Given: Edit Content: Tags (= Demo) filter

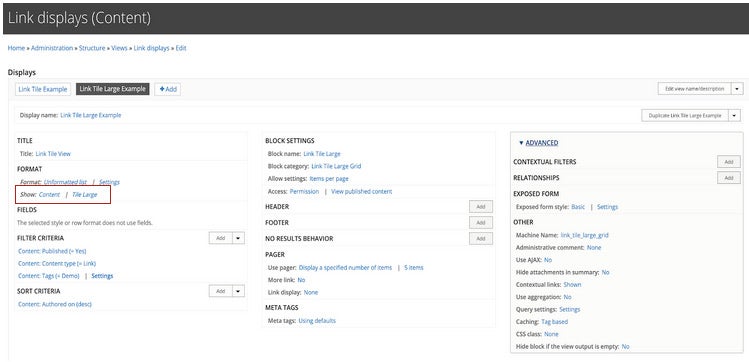Looking at the screenshot, I should (49, 276).
